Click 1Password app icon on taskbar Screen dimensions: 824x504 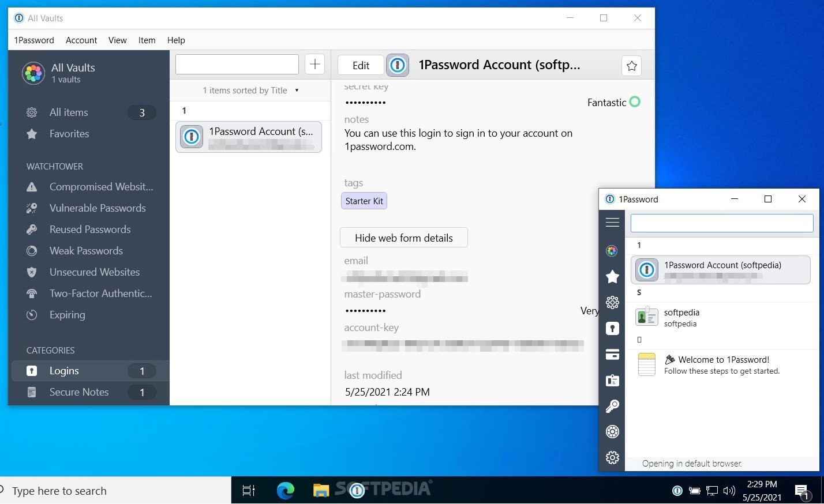click(357, 491)
